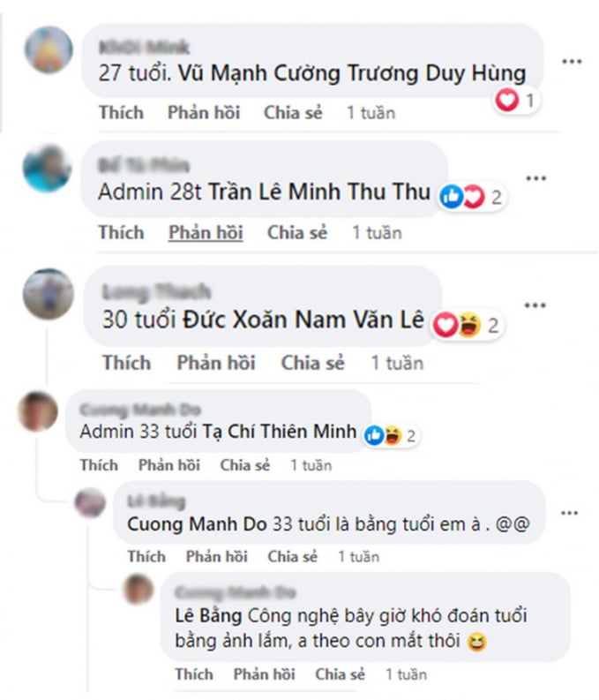The width and height of the screenshot is (599, 700).
Task: View heart reaction on 27 tuổi comment
Action: coord(515,101)
